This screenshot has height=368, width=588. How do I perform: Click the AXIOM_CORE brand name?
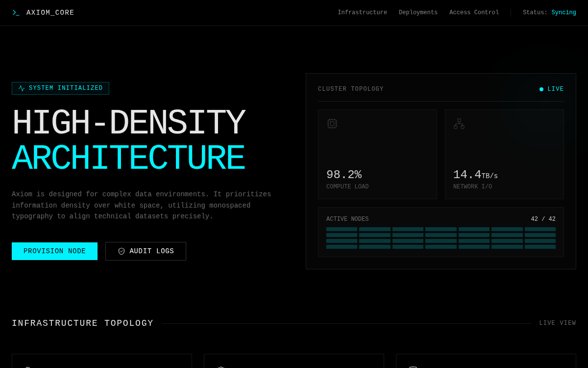pos(50,13)
